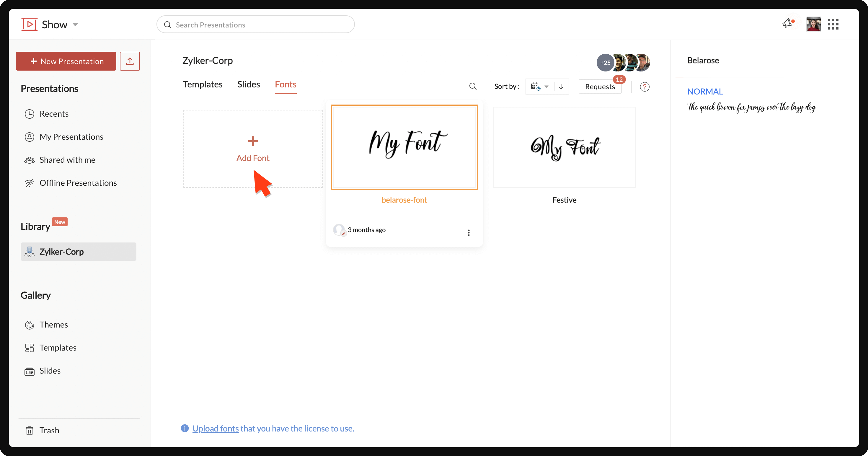Open the Upload fonts link
This screenshot has width=868, height=456.
(x=215, y=428)
